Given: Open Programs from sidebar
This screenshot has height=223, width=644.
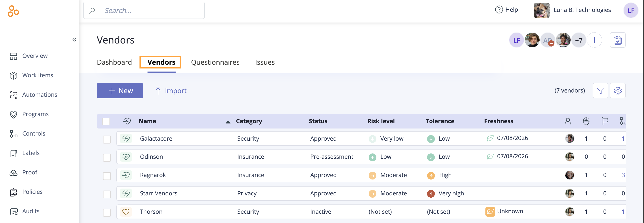Looking at the screenshot, I should coord(35,114).
